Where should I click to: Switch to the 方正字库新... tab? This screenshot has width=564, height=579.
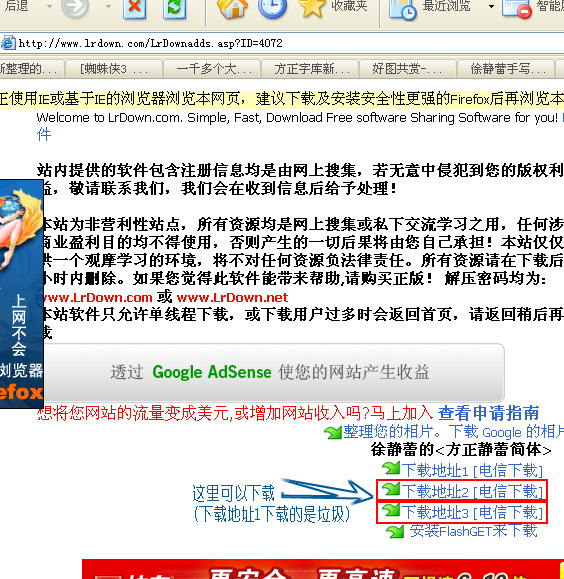[310, 69]
